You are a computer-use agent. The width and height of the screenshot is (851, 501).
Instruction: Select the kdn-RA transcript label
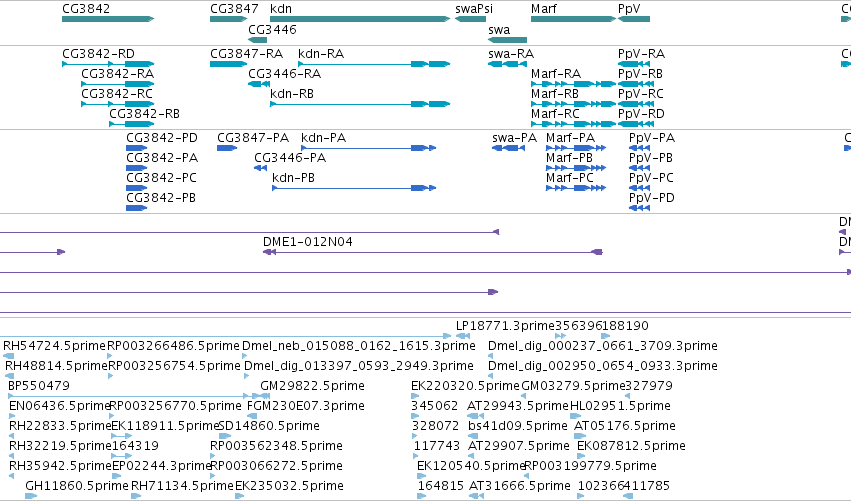click(x=321, y=54)
